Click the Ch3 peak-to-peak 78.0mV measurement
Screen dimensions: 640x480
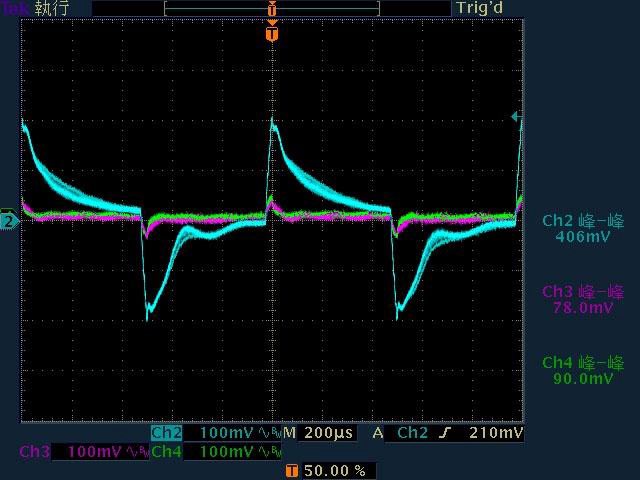[583, 300]
